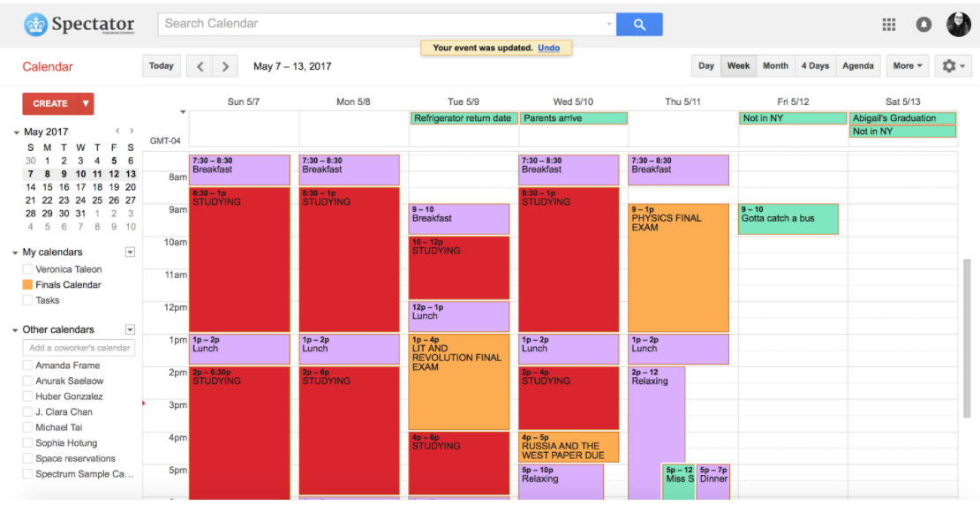Open the account profile picture
Viewport: 980px width, 505px height.
tap(959, 25)
